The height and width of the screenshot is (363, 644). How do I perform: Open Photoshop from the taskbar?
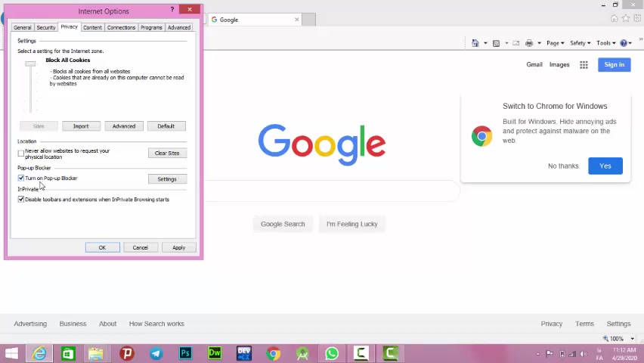coord(185,353)
